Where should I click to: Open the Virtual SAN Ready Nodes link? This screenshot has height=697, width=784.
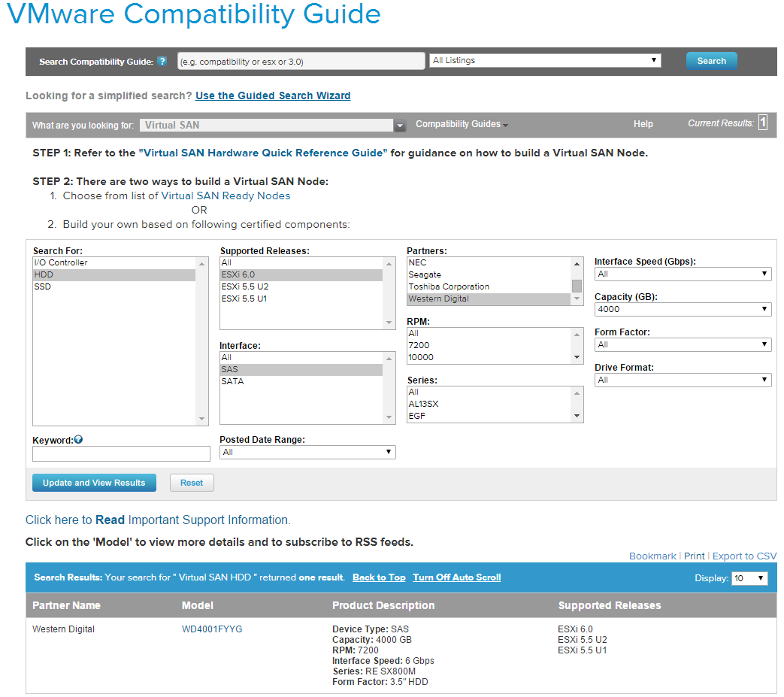pos(226,195)
